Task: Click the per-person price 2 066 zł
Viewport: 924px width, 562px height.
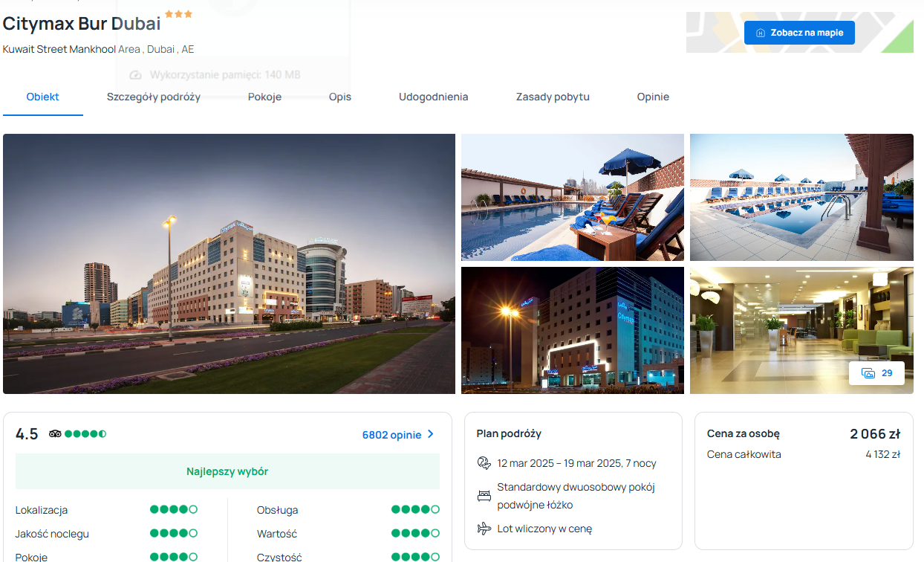Action: tap(875, 433)
